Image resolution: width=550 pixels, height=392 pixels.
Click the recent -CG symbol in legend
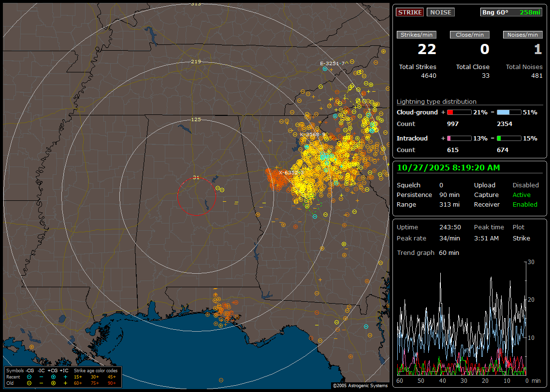pos(29,377)
